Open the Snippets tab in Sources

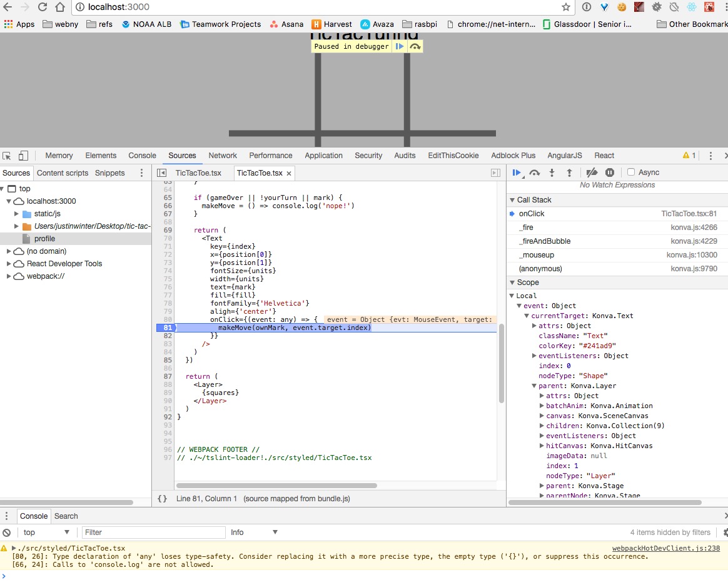click(x=109, y=173)
